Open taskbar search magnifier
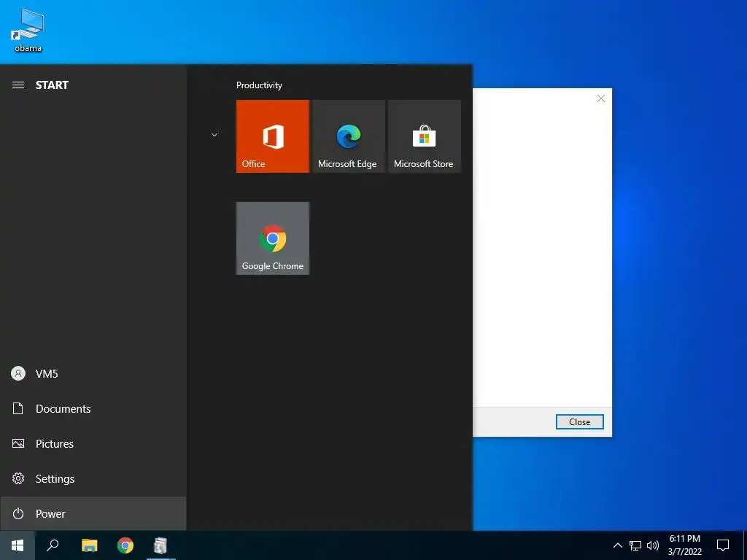 pos(53,545)
